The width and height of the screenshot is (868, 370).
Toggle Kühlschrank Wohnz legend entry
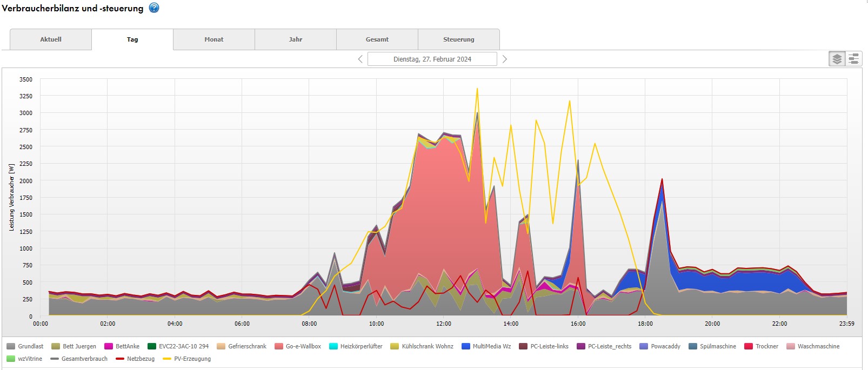point(422,346)
